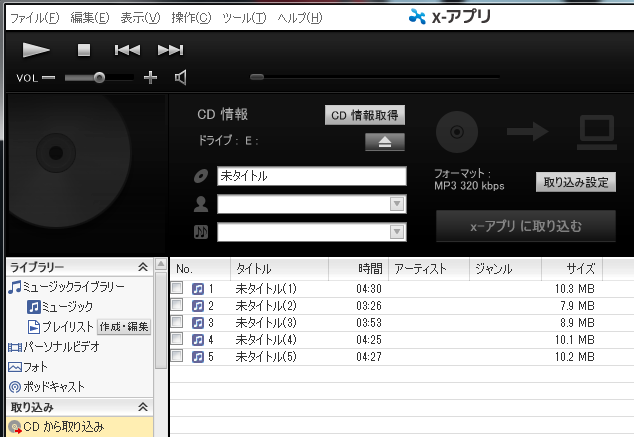The width and height of the screenshot is (634, 437).
Task: Click the CD 情報取得 button
Action: click(365, 116)
